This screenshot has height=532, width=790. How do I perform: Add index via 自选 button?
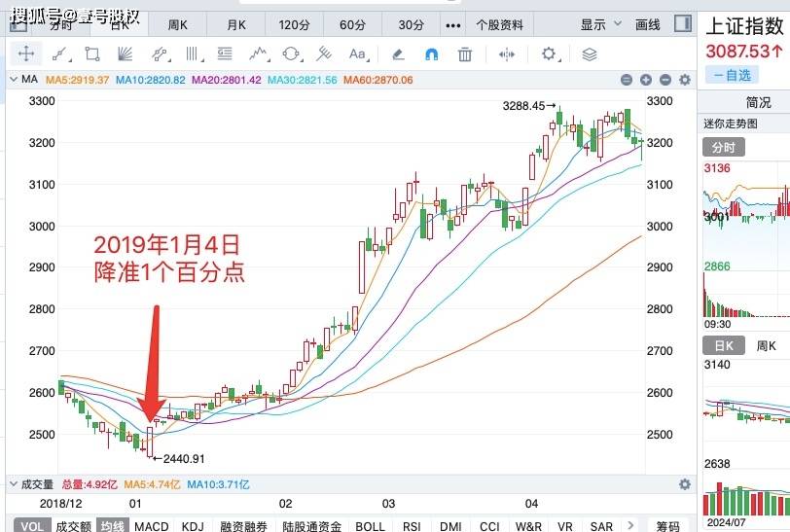coord(732,75)
